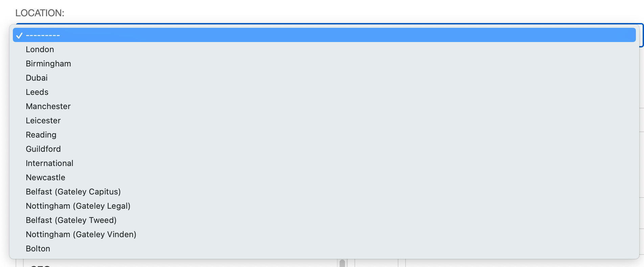
Task: Click the LOCATION field label
Action: 40,13
